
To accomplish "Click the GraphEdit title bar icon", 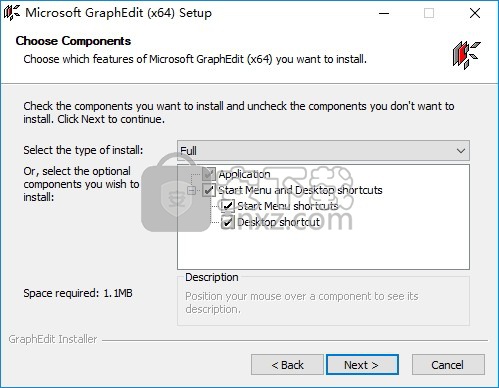I will click(x=12, y=13).
